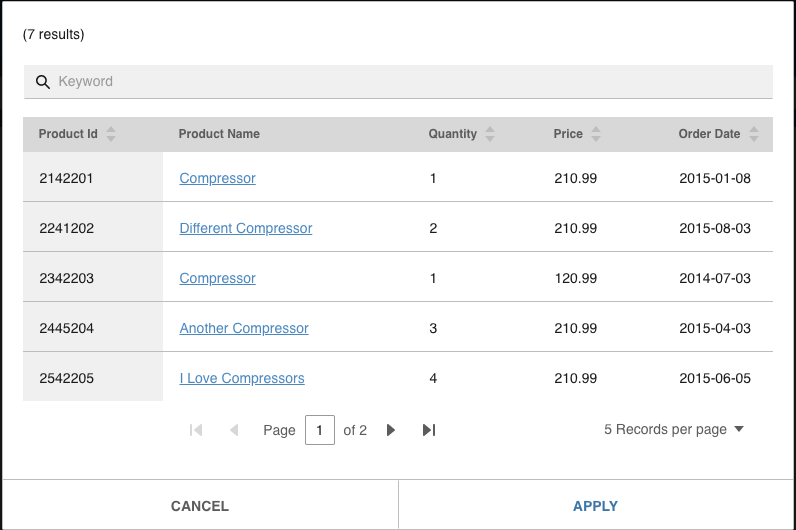Click quantity 2 for Different Compressor
Image resolution: width=796 pixels, height=530 pixels.
pos(433,228)
